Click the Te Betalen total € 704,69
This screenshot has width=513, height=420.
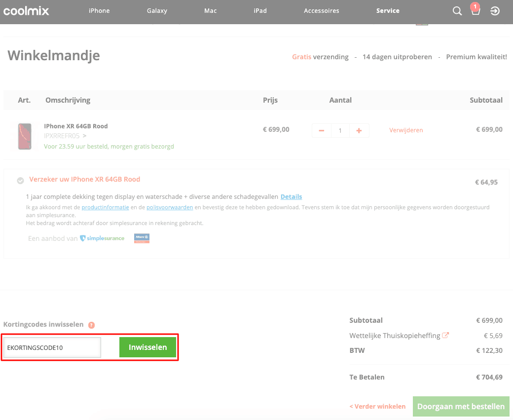tap(489, 377)
